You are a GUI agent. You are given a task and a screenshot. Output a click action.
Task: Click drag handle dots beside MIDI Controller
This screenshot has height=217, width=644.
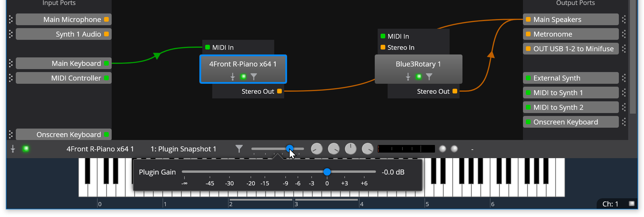[x=11, y=78]
